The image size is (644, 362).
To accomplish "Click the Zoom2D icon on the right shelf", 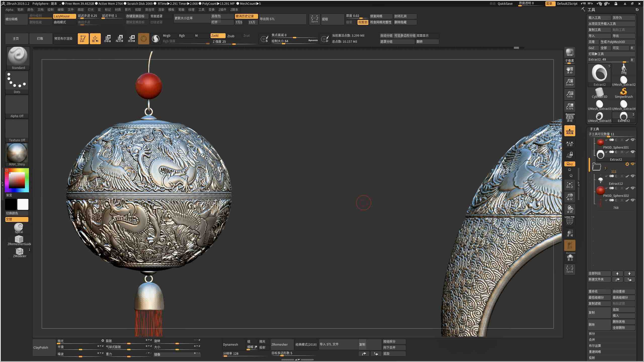I will point(570,82).
